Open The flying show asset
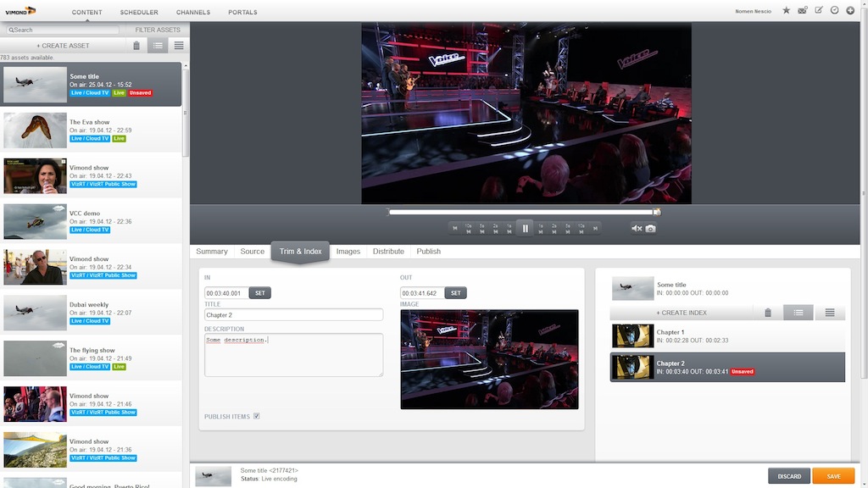868x488 pixels. coord(92,358)
